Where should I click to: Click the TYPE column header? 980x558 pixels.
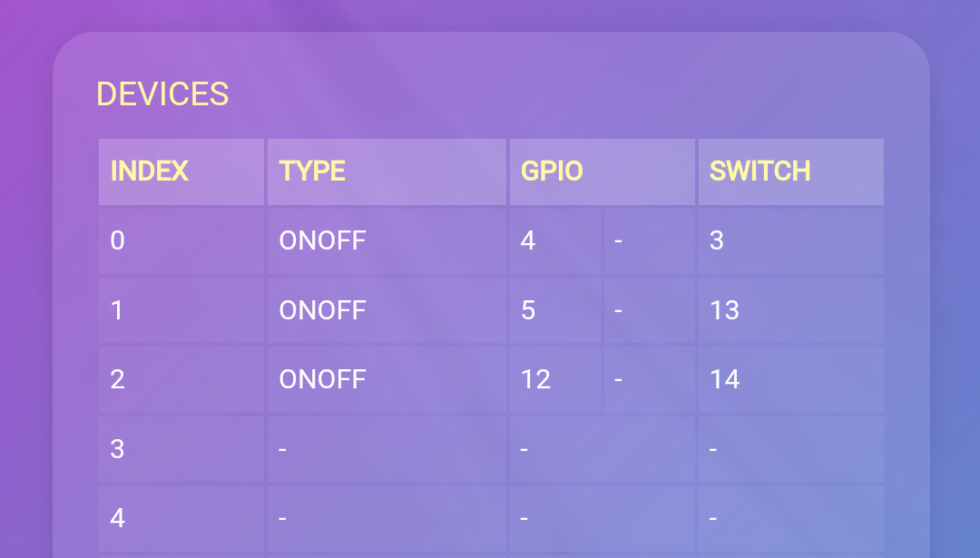click(x=312, y=171)
